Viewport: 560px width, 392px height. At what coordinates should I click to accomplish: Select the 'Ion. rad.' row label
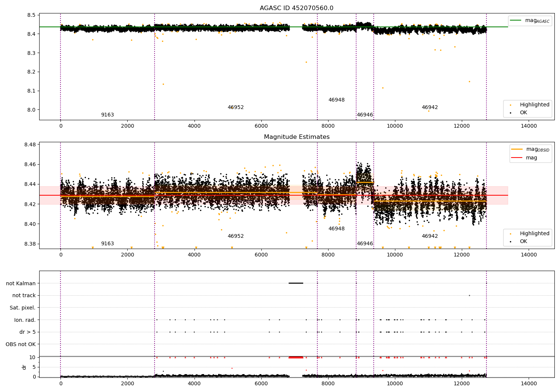pyautogui.click(x=25, y=320)
